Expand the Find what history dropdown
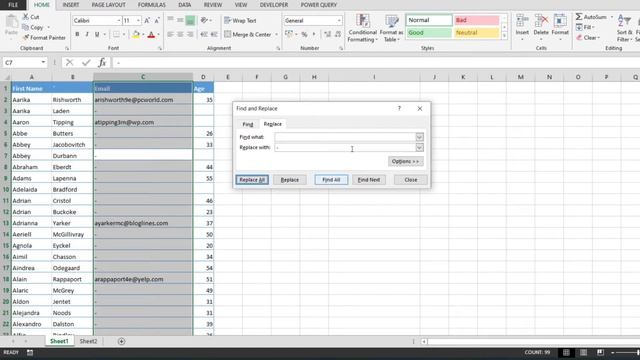 pyautogui.click(x=420, y=137)
